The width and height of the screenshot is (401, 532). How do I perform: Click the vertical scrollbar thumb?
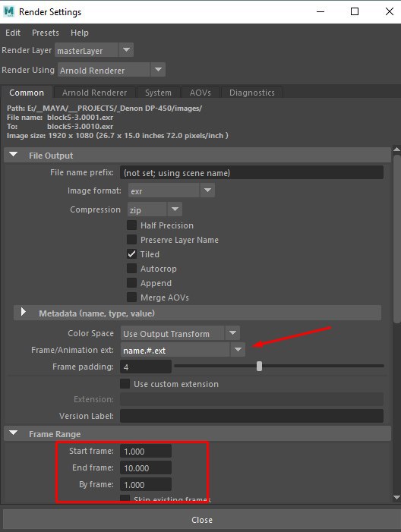[x=396, y=238]
